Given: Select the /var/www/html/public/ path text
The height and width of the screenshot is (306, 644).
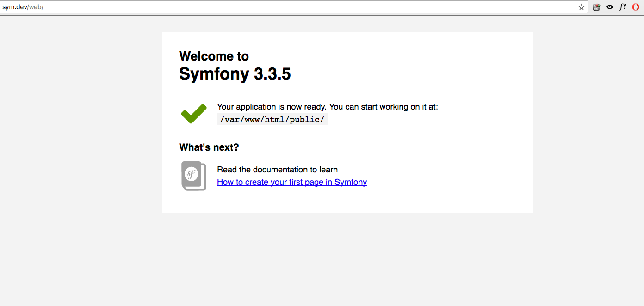Looking at the screenshot, I should (x=272, y=119).
